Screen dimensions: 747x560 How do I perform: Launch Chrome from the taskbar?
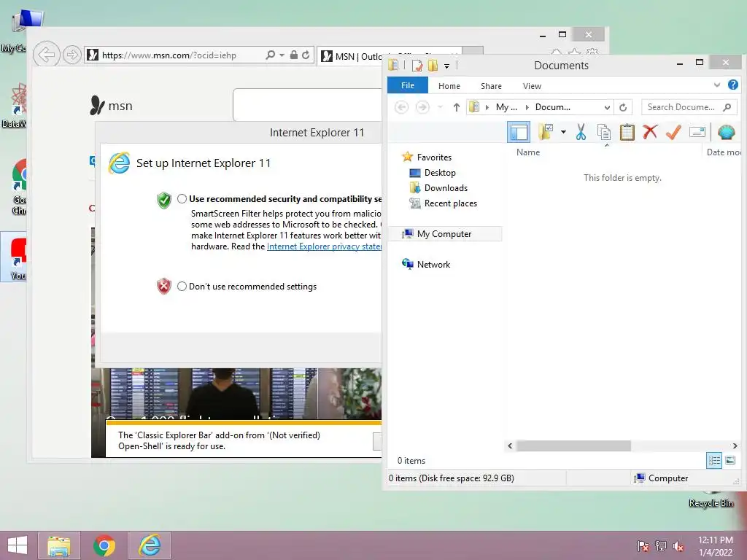104,545
